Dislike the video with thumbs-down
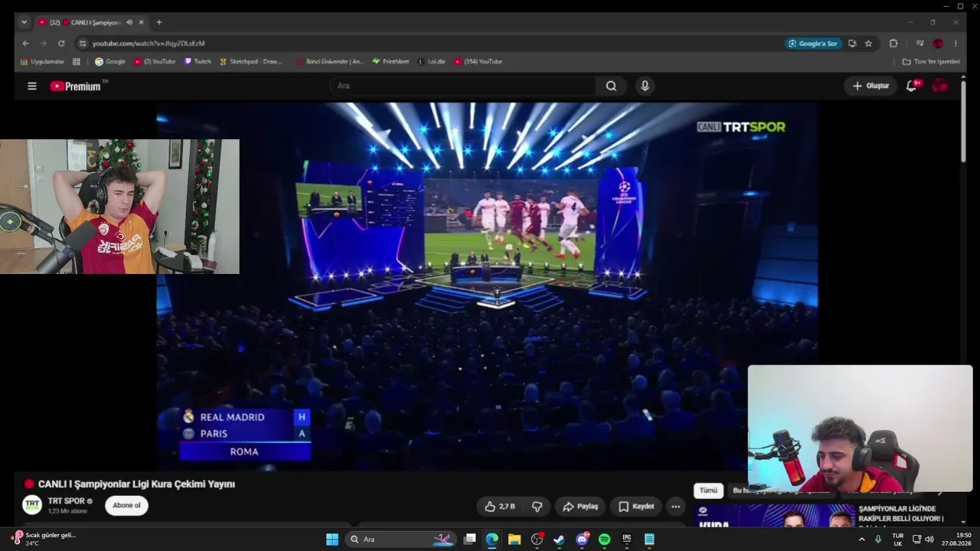 click(x=537, y=507)
